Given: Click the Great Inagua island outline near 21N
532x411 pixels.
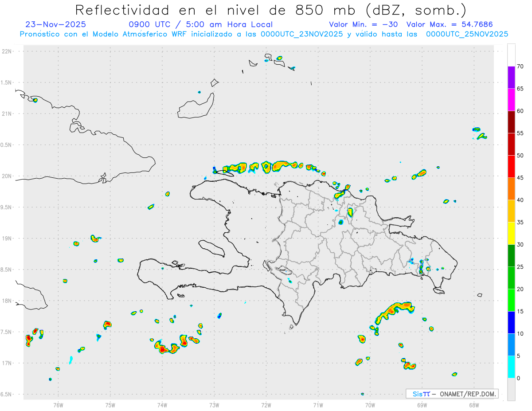Looking at the screenshot, I should [x=196, y=106].
